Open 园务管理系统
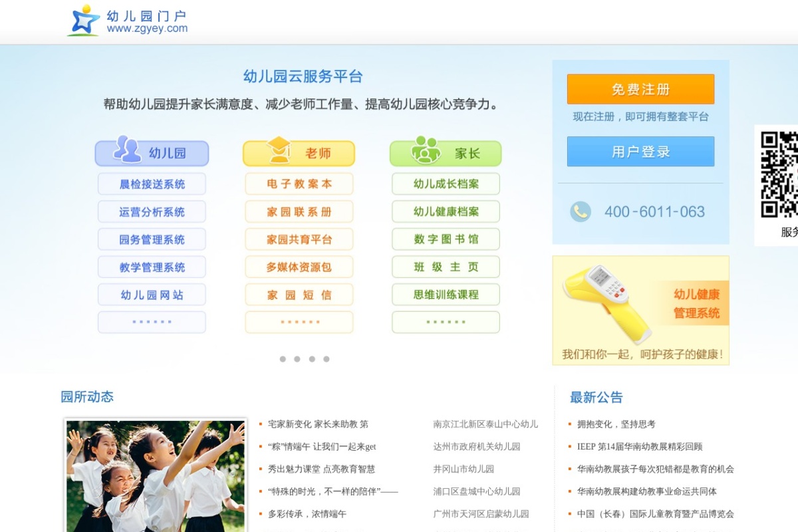 [152, 239]
